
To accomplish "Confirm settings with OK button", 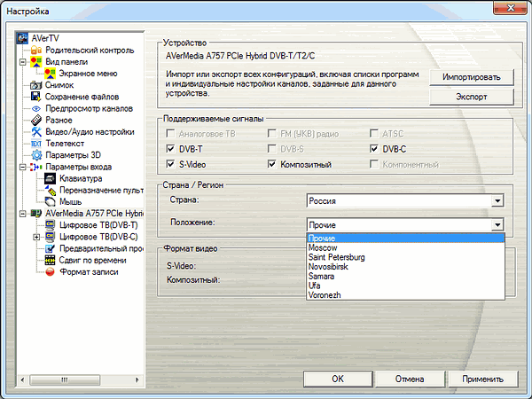I will point(338,379).
